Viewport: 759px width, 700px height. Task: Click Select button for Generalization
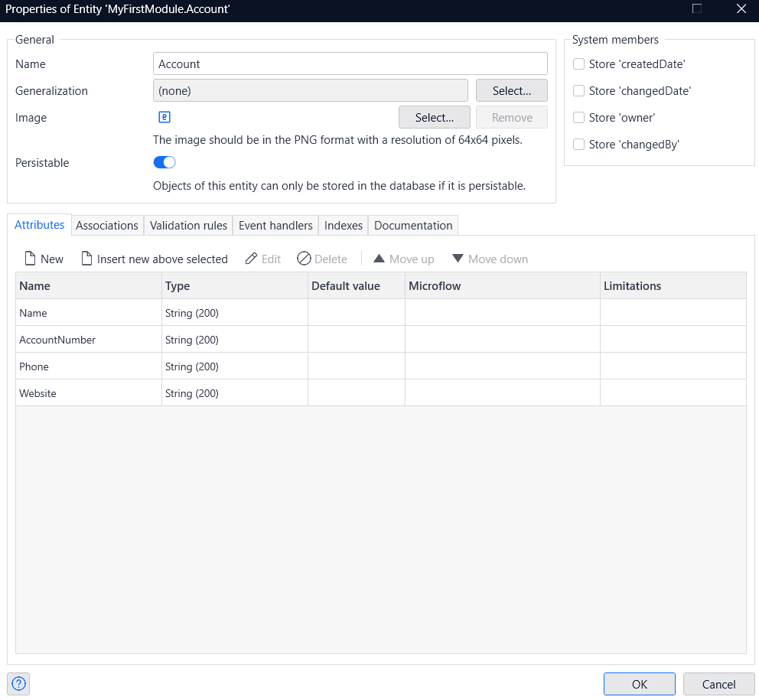pos(511,90)
